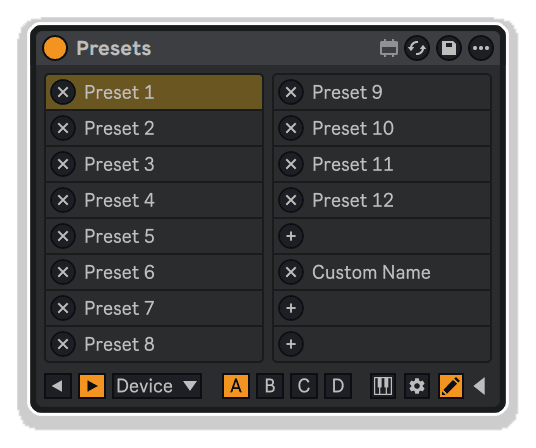This screenshot has width=536, height=448.
Task: Load Preset 3 from the list
Action: [154, 164]
